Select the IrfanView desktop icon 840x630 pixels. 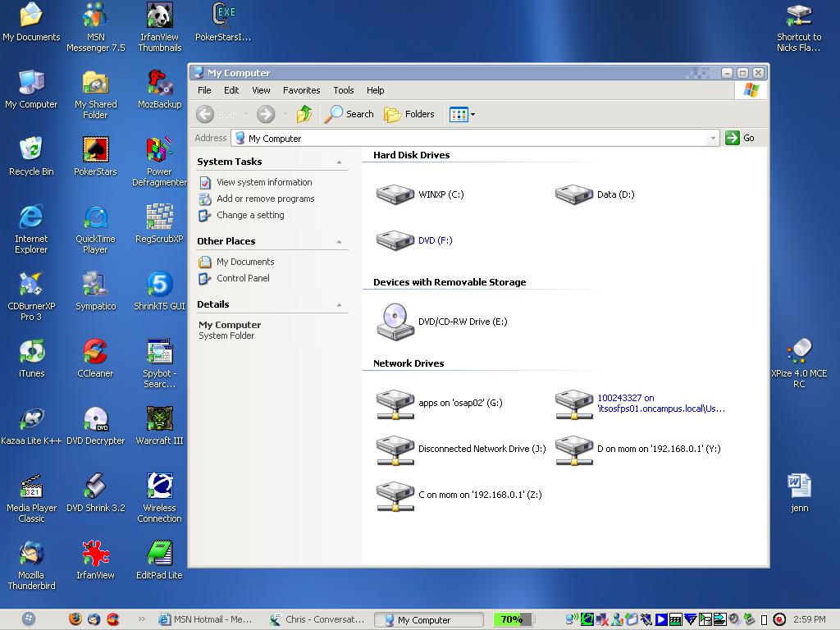[x=95, y=559]
